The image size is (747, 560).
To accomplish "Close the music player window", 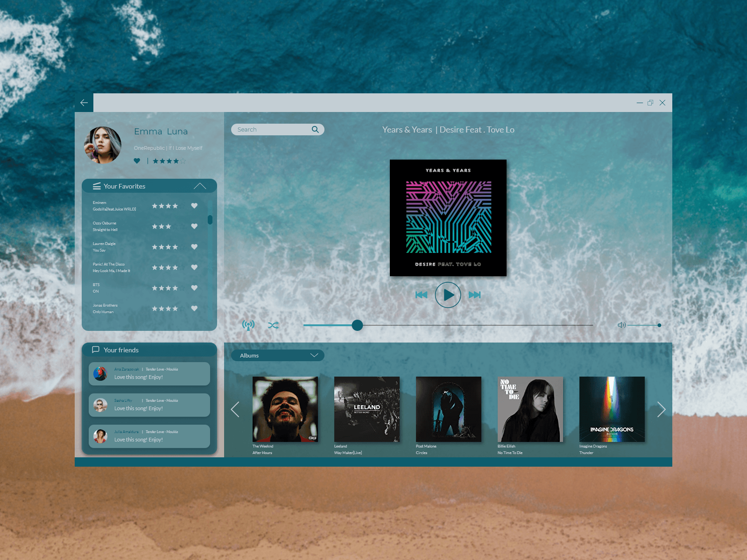I will 662,103.
